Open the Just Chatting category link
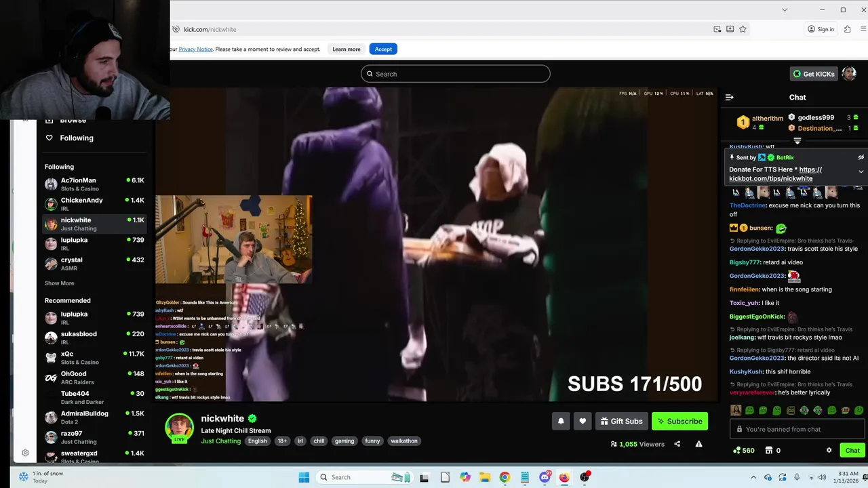Image resolution: width=868 pixels, height=488 pixels. 221,441
